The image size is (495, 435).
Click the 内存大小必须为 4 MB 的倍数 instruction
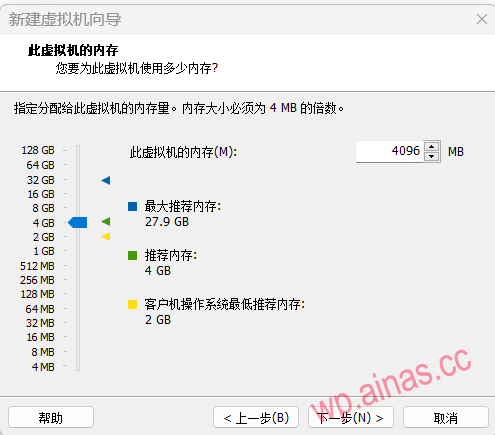(263, 108)
